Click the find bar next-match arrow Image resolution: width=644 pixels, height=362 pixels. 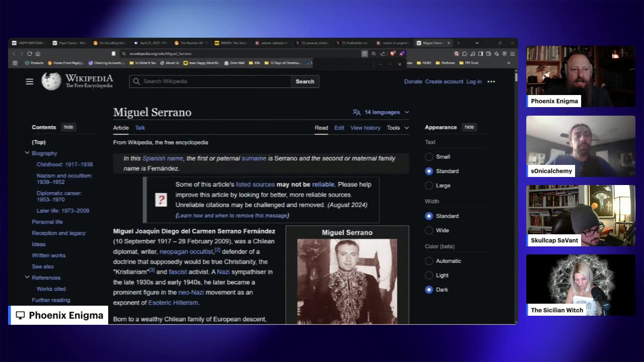[x=390, y=64]
